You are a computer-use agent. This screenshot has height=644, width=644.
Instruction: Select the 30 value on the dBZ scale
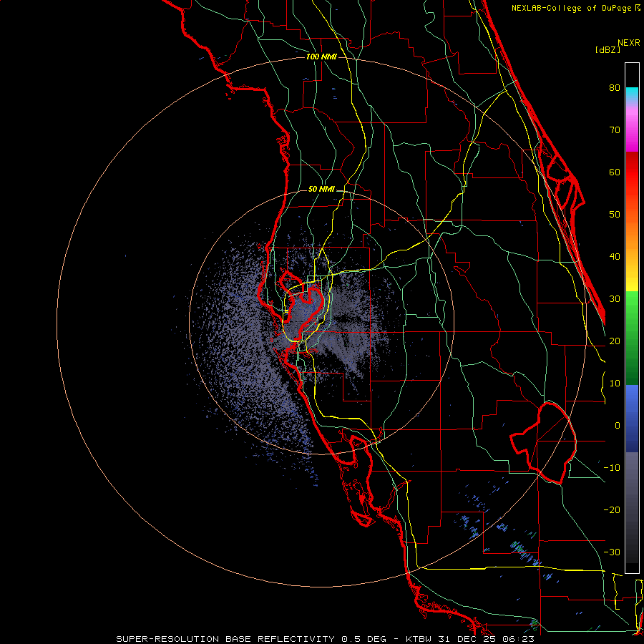coord(615,299)
